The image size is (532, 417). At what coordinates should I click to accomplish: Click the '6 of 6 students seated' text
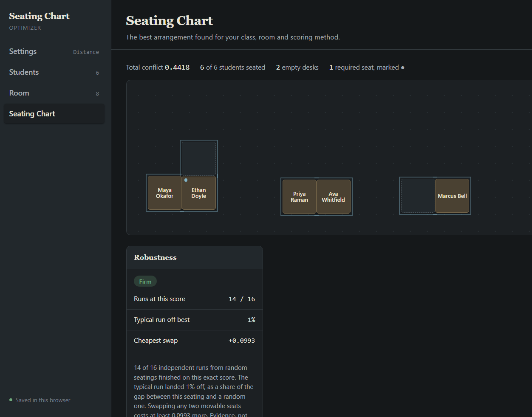click(x=232, y=68)
